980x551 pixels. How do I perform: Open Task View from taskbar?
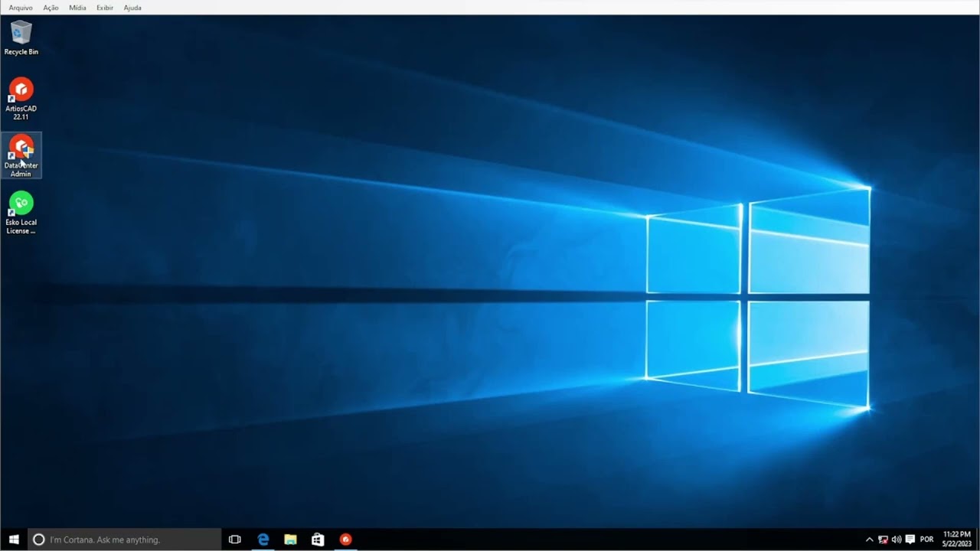pyautogui.click(x=235, y=540)
